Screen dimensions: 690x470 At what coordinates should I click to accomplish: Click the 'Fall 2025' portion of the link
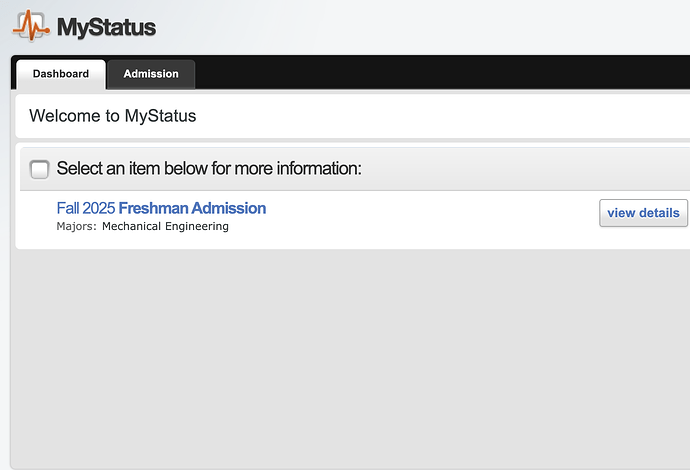[86, 208]
